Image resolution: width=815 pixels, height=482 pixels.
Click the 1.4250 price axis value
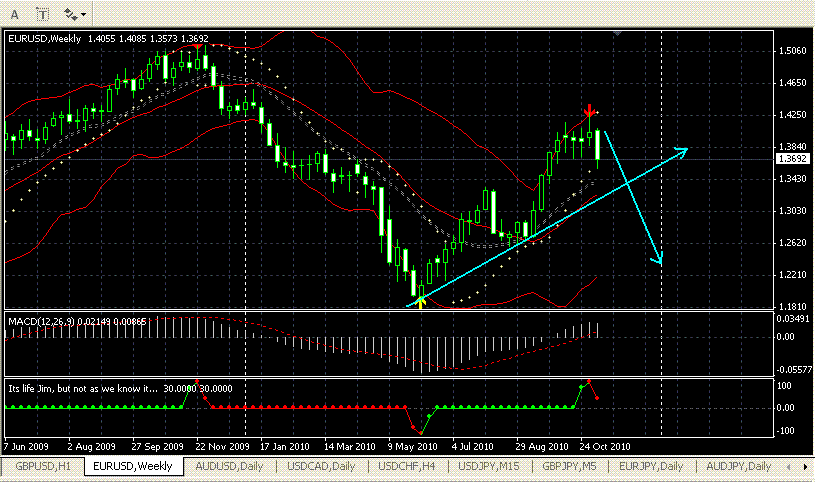(793, 115)
